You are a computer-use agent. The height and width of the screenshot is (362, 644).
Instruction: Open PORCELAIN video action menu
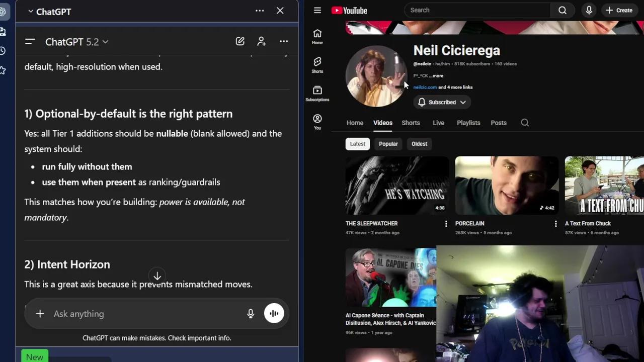555,224
